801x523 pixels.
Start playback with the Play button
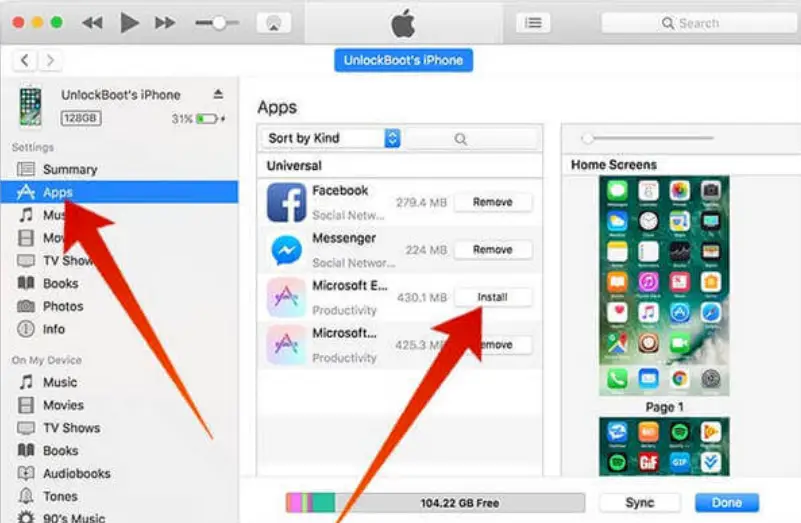coord(129,22)
